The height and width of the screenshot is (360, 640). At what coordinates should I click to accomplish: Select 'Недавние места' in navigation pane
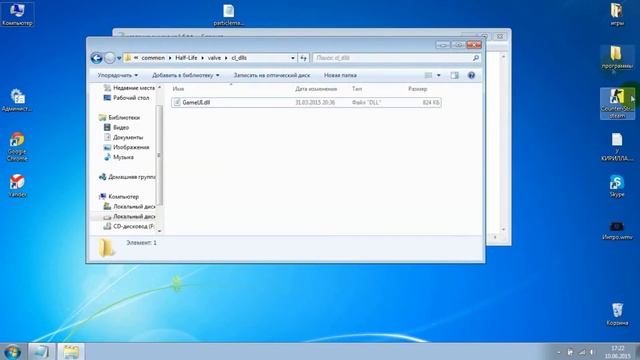[129, 88]
